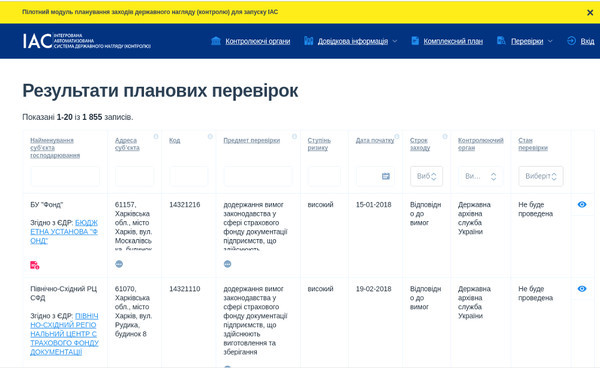The image size is (600, 368).
Task: Focus the Найменування суб'єкта filter field
Action: [x=65, y=176]
